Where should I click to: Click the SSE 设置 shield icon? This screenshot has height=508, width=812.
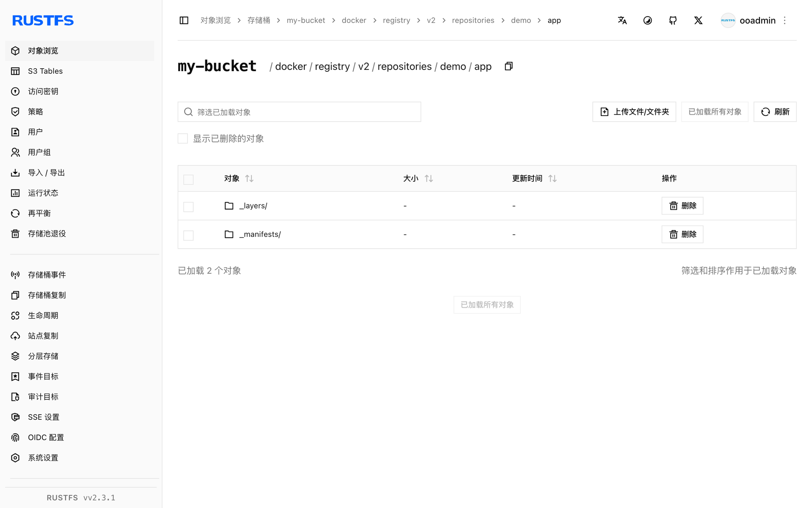click(x=15, y=417)
